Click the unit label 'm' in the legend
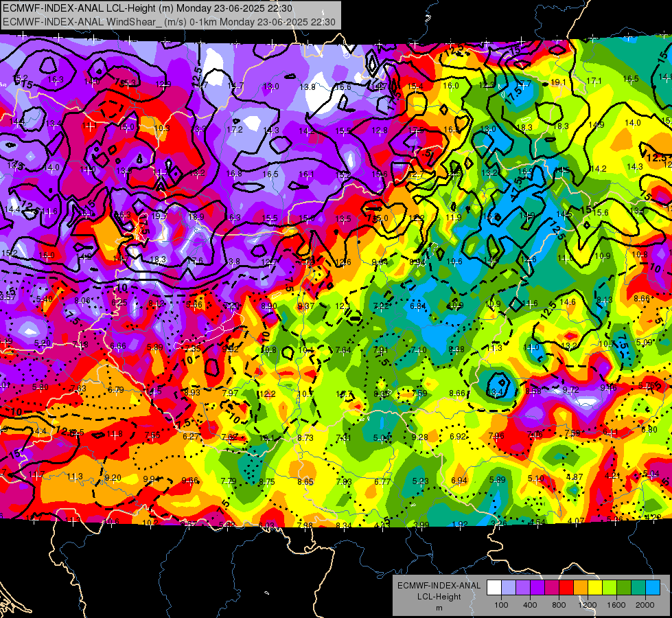The height and width of the screenshot is (618, 672). [x=439, y=608]
